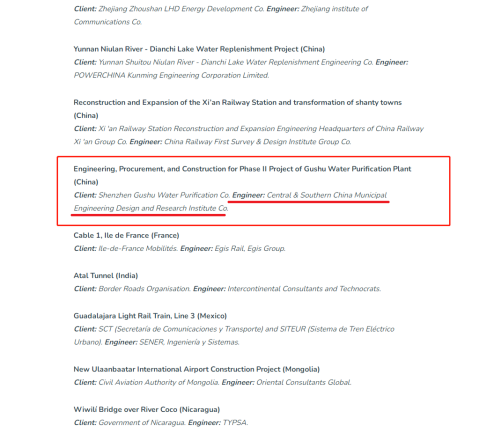487x433 pixels.
Task: Click Civil Aviation Authority of Mongolia text
Action: coord(159,382)
